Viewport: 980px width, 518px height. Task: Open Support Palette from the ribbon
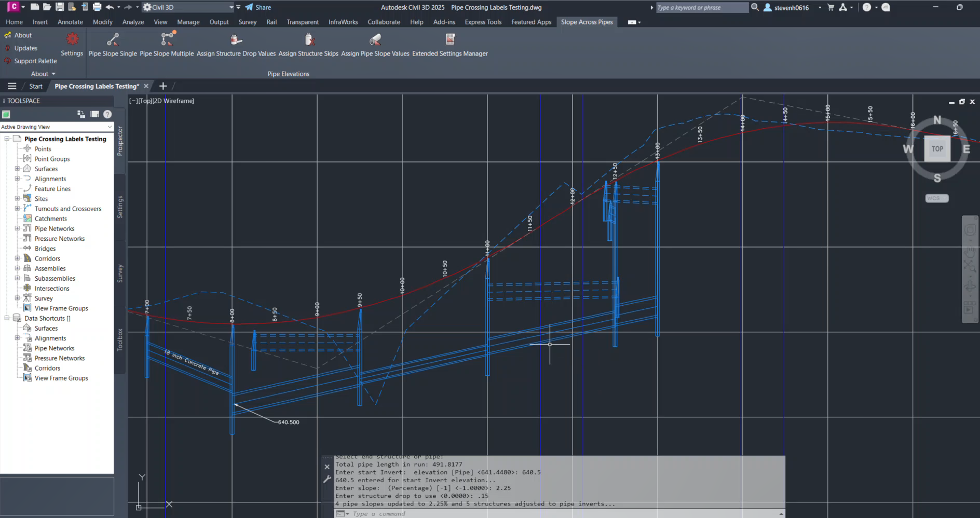pos(30,61)
